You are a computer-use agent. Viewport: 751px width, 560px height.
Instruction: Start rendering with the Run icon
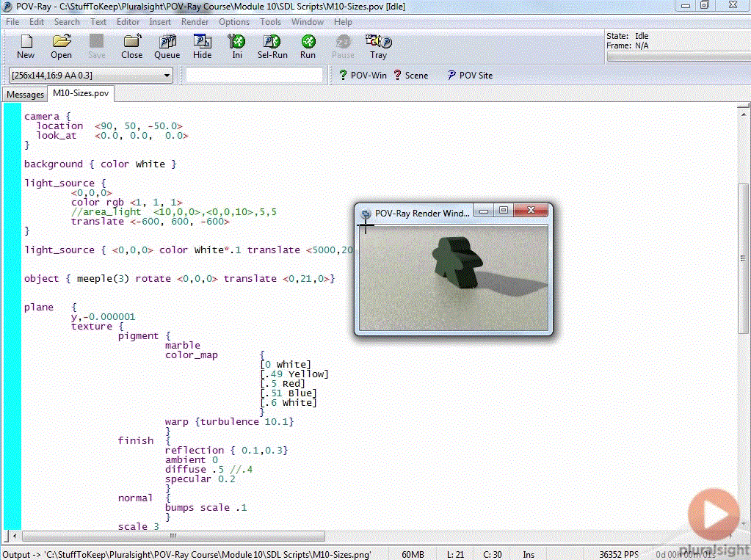point(308,46)
